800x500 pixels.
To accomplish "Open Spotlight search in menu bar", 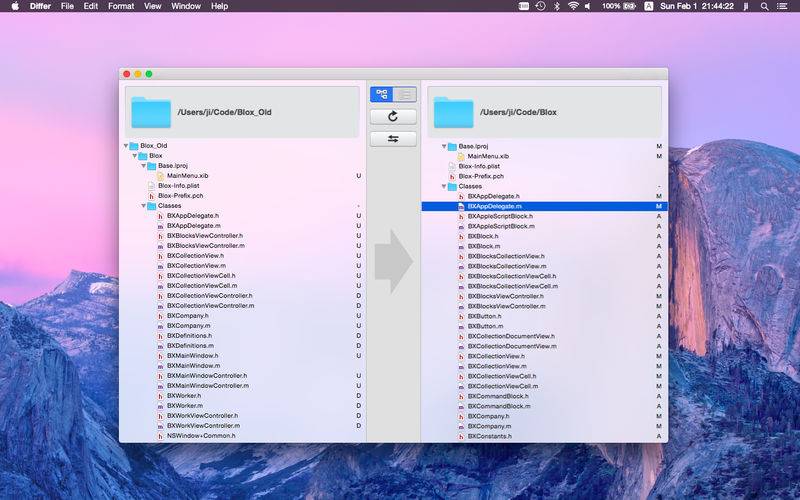I will (764, 6).
